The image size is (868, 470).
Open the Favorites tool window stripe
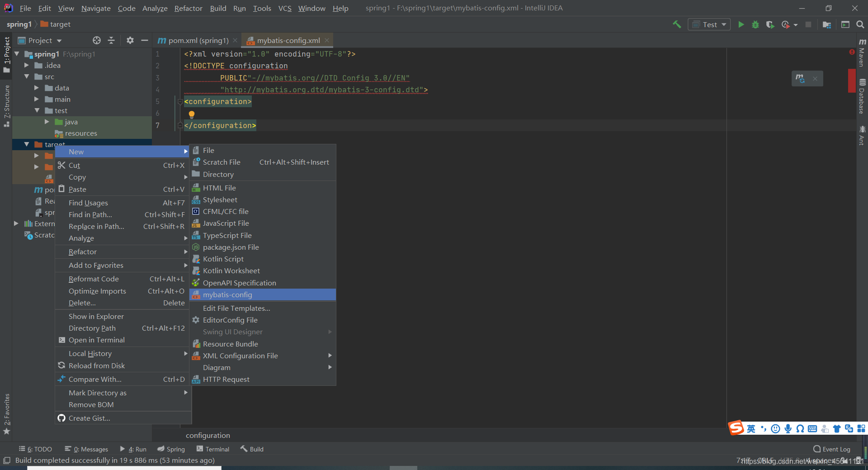(x=6, y=414)
